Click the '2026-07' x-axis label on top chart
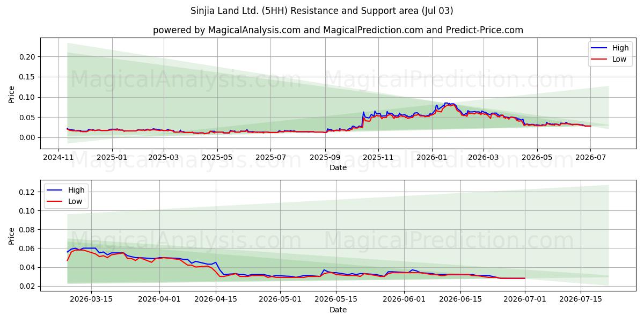 (x=590, y=157)
